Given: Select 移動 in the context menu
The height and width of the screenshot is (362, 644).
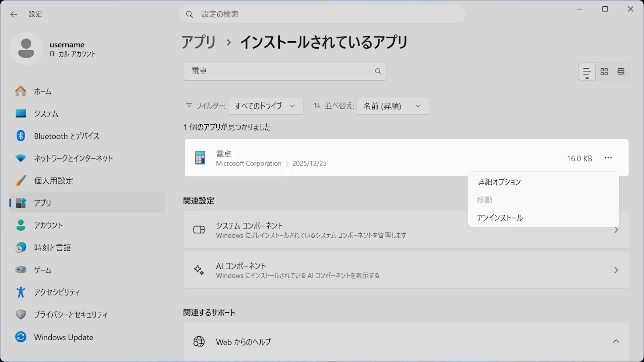Looking at the screenshot, I should 544,200.
